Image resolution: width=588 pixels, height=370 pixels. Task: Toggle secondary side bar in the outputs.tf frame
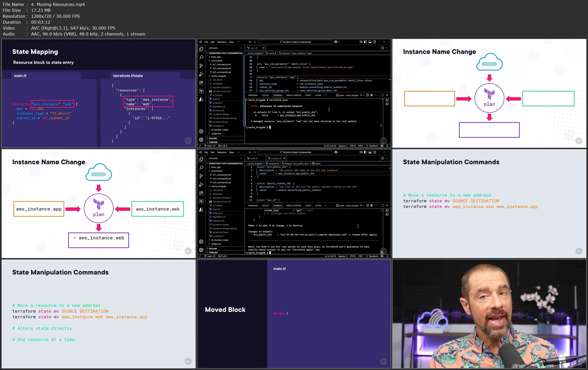[x=375, y=152]
